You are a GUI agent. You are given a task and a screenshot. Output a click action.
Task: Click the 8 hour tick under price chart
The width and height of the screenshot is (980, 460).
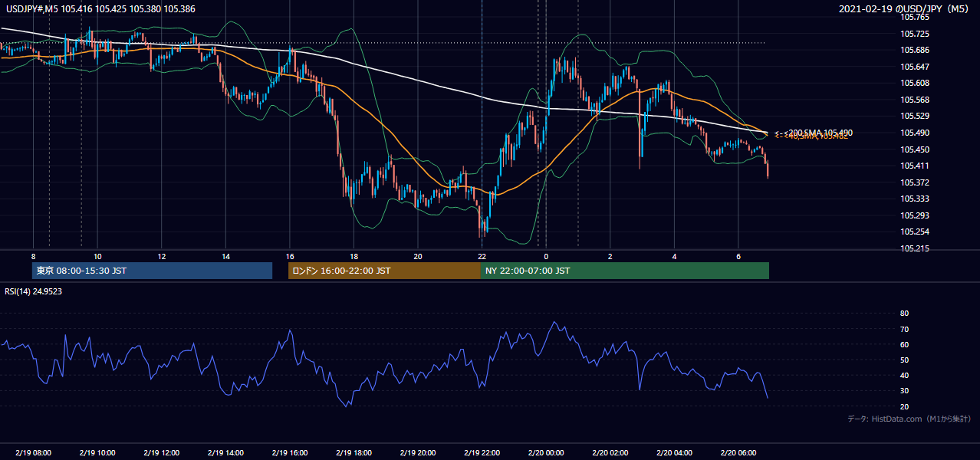coord(33,256)
